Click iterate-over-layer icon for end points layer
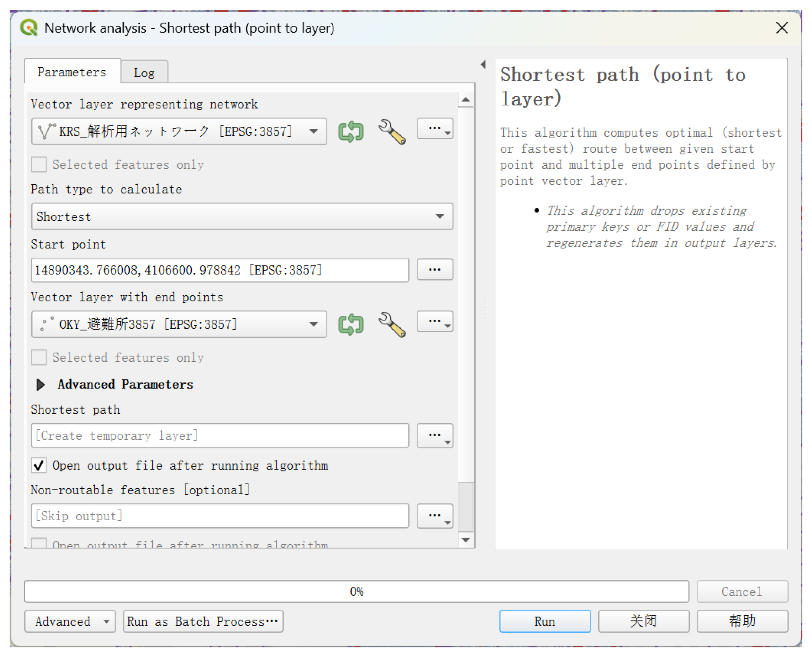Screen dimensions: 812x657 click(x=351, y=324)
